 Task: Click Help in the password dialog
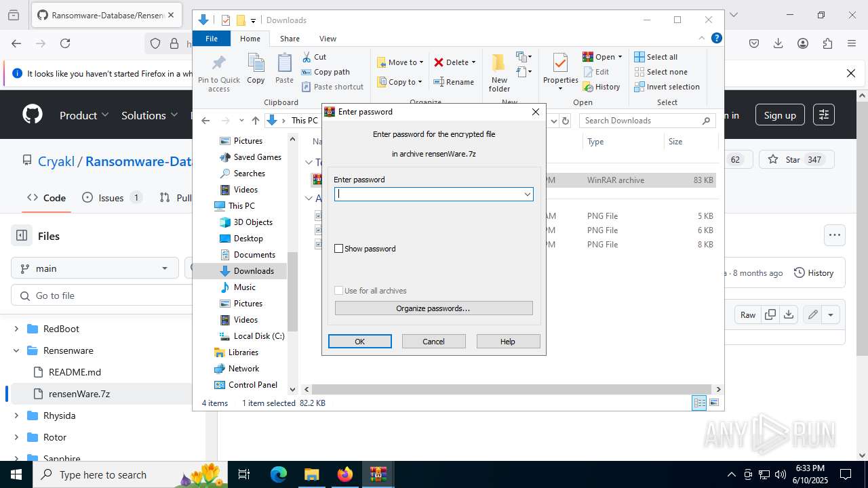click(508, 342)
